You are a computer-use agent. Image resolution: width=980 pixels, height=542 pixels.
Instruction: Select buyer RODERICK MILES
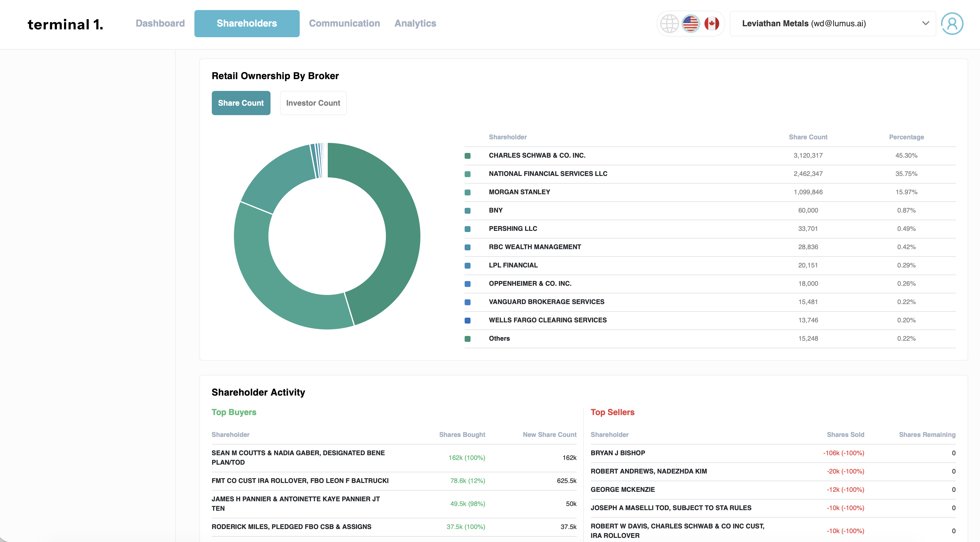pos(291,527)
